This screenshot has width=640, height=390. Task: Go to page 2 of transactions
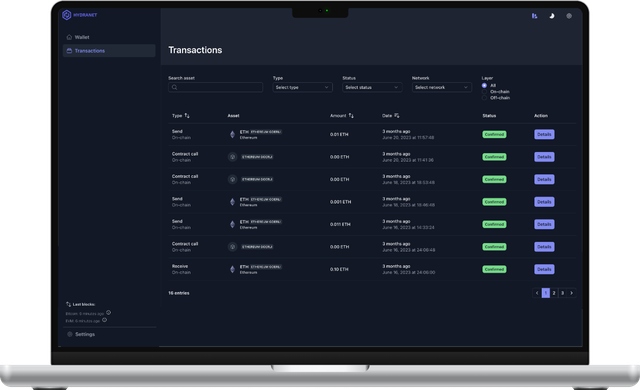pyautogui.click(x=554, y=293)
